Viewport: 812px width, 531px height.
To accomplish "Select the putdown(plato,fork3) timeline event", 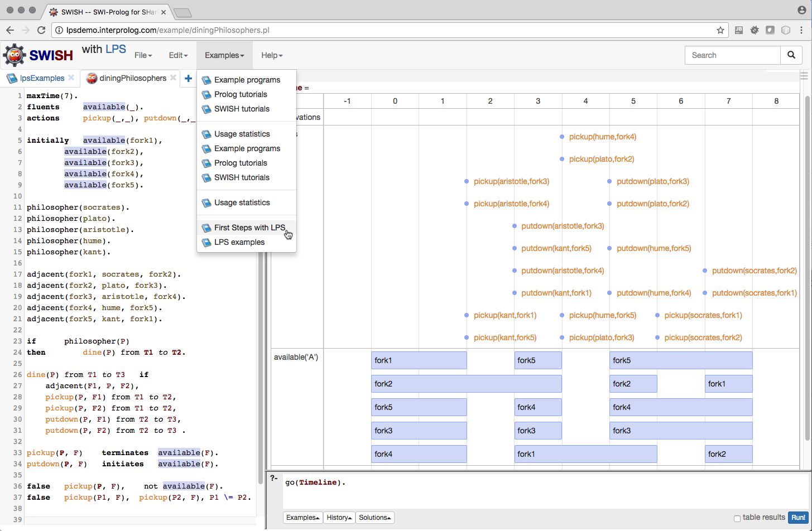I will 653,181.
